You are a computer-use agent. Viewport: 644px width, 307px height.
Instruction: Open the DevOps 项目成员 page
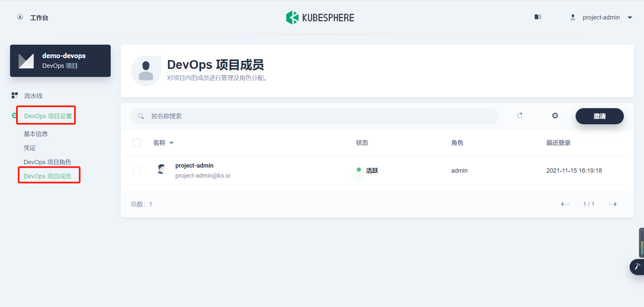[x=47, y=176]
